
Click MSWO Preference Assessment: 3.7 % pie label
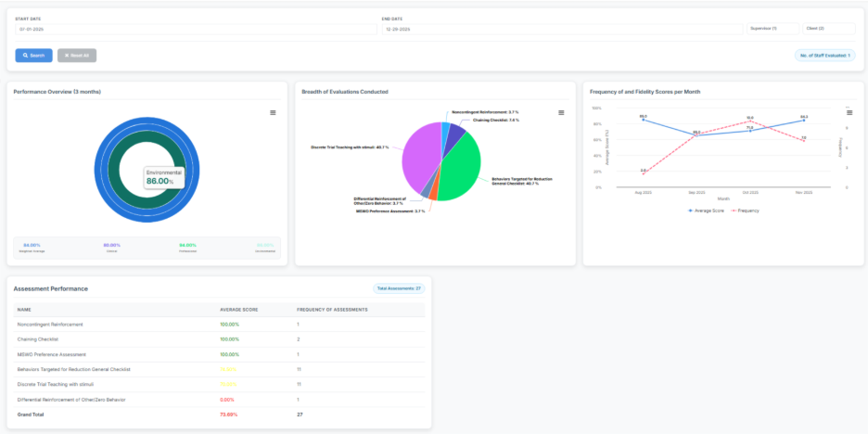pyautogui.click(x=390, y=211)
